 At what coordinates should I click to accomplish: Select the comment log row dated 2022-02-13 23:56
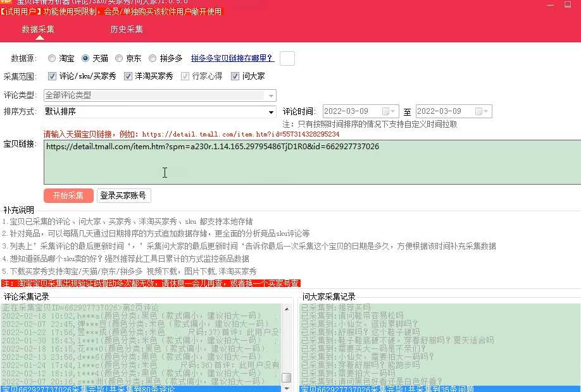coord(141,357)
